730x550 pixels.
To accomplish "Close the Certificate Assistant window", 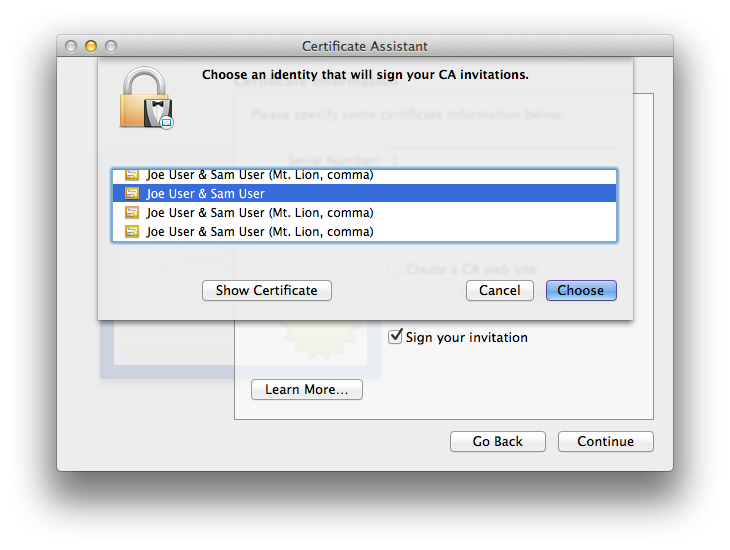I will point(71,46).
